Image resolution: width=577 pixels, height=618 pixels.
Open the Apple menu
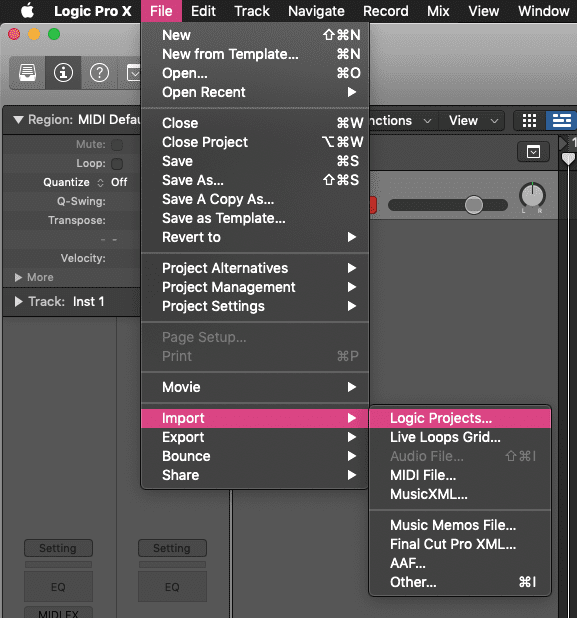(x=27, y=11)
